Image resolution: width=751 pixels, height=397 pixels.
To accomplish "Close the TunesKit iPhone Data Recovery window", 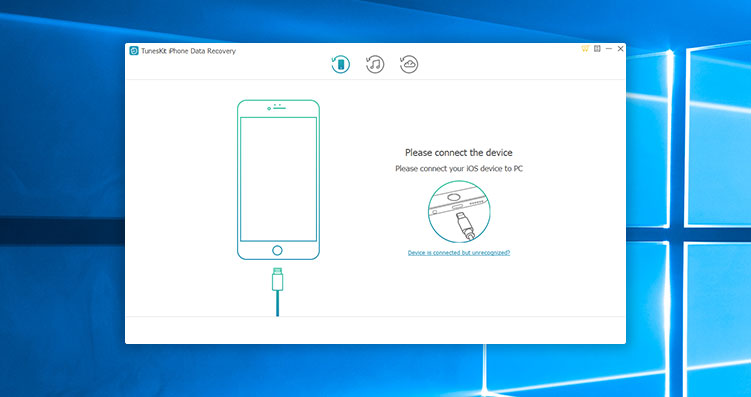I will 620,49.
